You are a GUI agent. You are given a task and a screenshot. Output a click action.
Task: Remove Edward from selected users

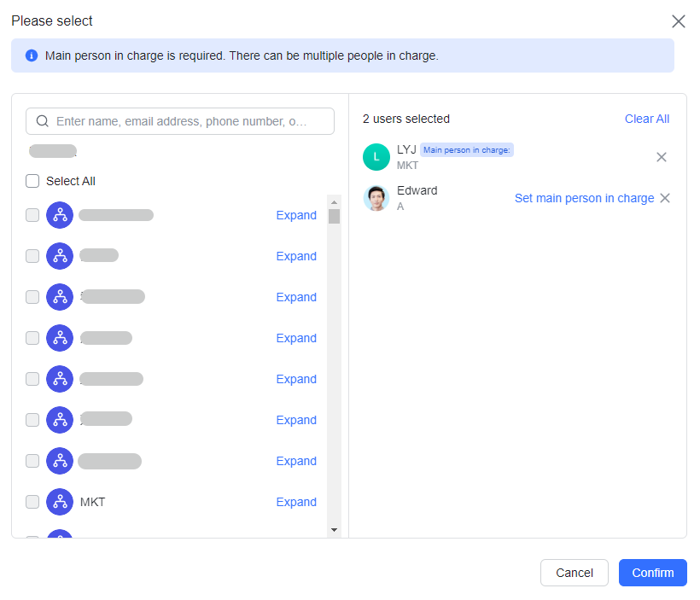pyautogui.click(x=665, y=198)
